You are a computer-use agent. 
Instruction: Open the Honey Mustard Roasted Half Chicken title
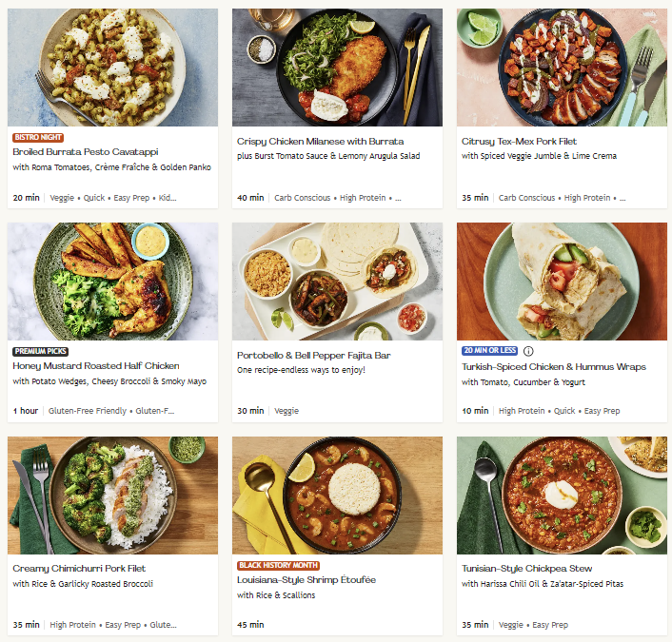tap(96, 366)
